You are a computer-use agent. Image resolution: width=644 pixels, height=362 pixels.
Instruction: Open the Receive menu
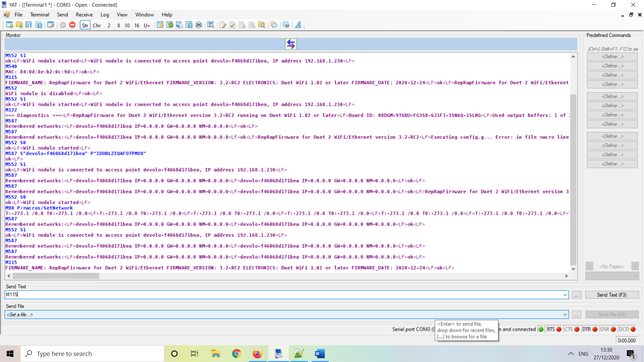coord(84,15)
